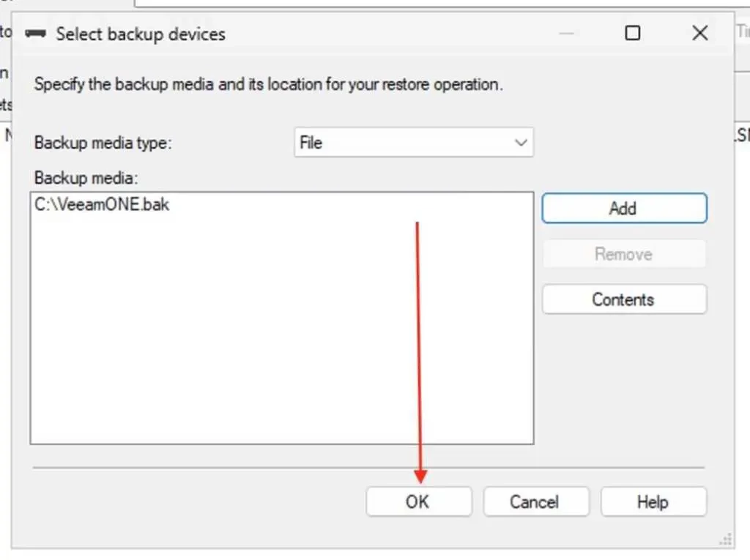The image size is (750, 560).
Task: Focus the File value in media type field
Action: (x=311, y=143)
